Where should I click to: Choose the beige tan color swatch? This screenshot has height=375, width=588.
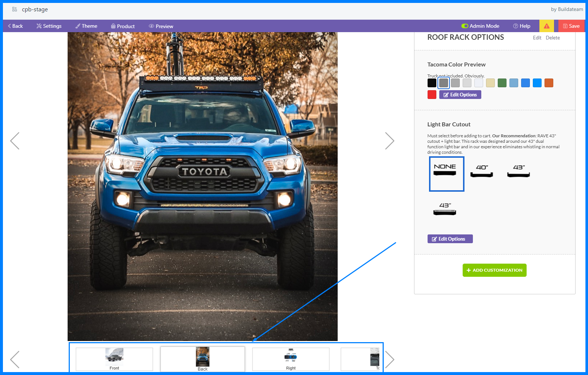point(490,83)
